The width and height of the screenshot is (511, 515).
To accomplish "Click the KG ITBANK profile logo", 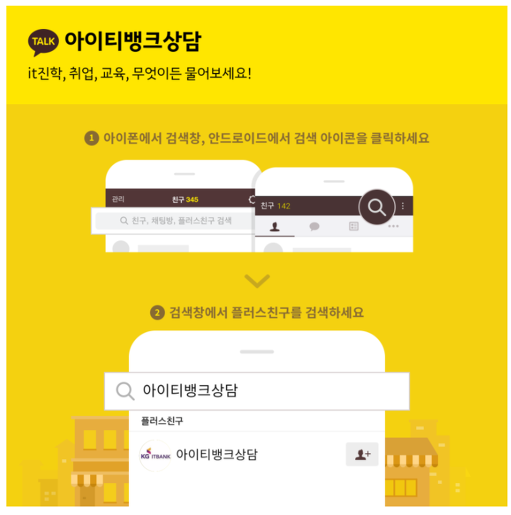I will click(155, 455).
